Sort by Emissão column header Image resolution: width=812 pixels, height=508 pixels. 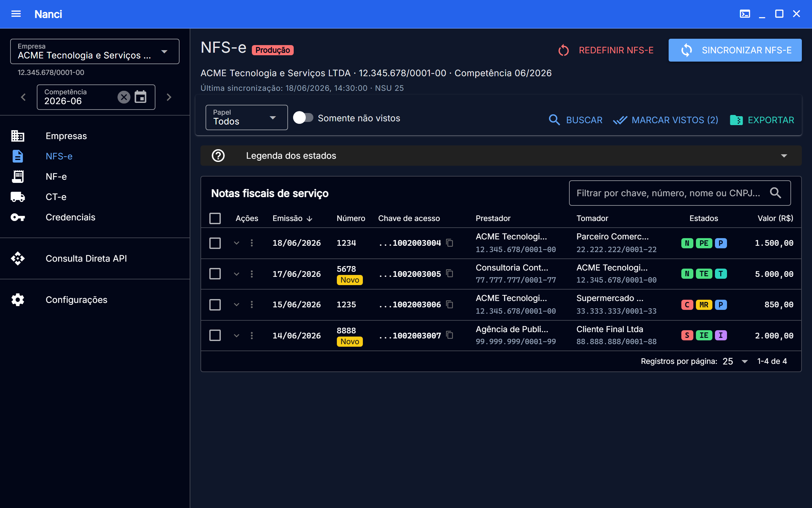tap(292, 218)
